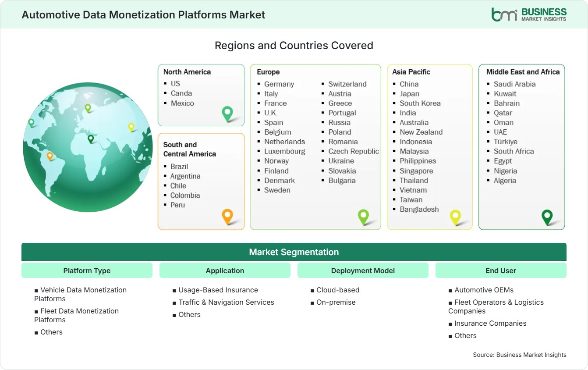Screen dimensions: 588x370
Task: Click 'Insurance Companies' under End User
Action: pyautogui.click(x=488, y=324)
